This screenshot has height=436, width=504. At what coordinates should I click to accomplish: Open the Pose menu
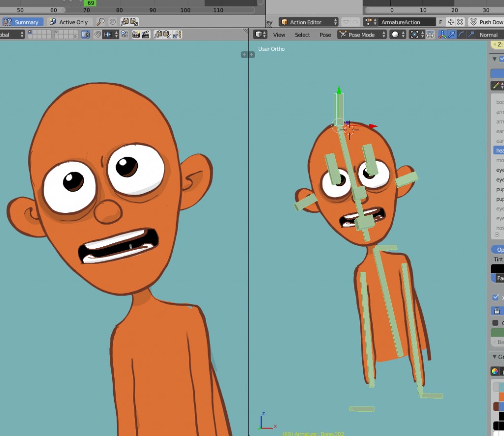[x=325, y=34]
